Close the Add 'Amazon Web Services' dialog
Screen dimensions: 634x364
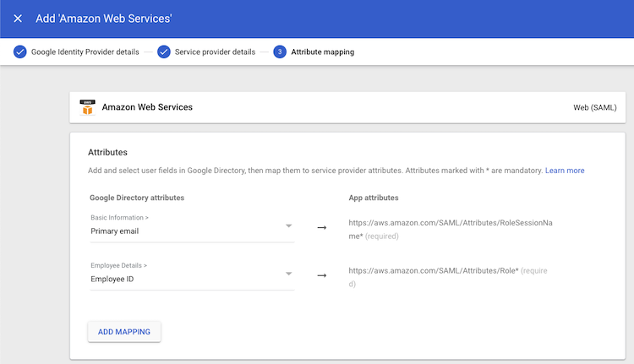(18, 19)
